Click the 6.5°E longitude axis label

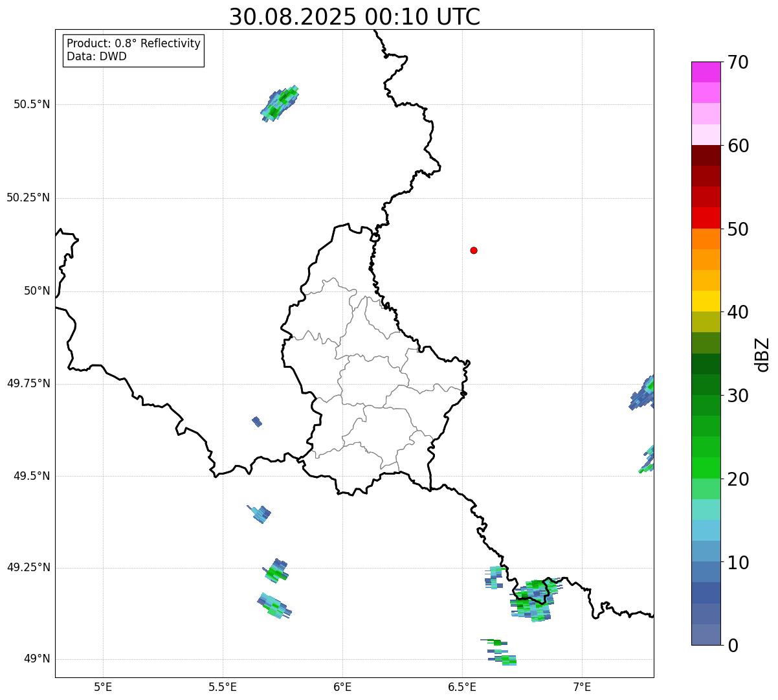462,686
